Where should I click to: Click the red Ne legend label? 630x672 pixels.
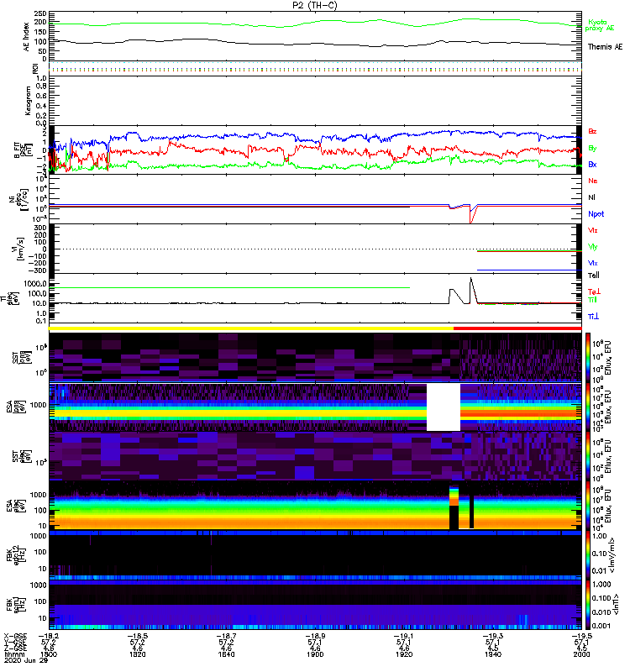tap(593, 181)
